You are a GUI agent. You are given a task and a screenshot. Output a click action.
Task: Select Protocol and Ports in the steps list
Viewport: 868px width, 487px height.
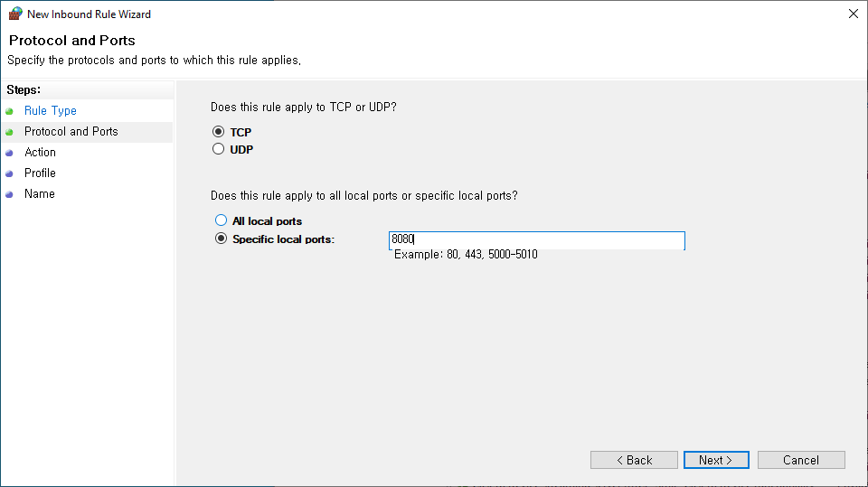tap(71, 132)
